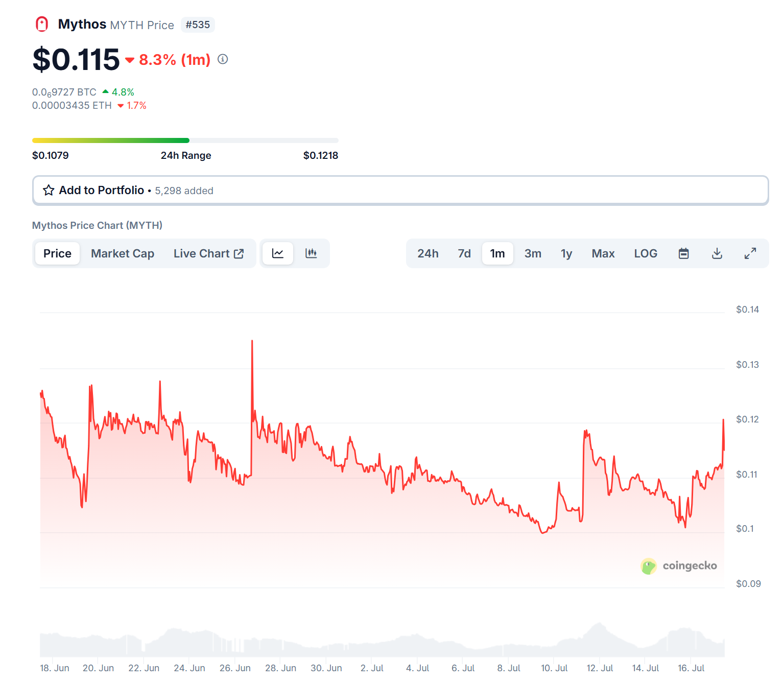Toggle LOG scale on chart
The image size is (784, 685).
coord(646,253)
